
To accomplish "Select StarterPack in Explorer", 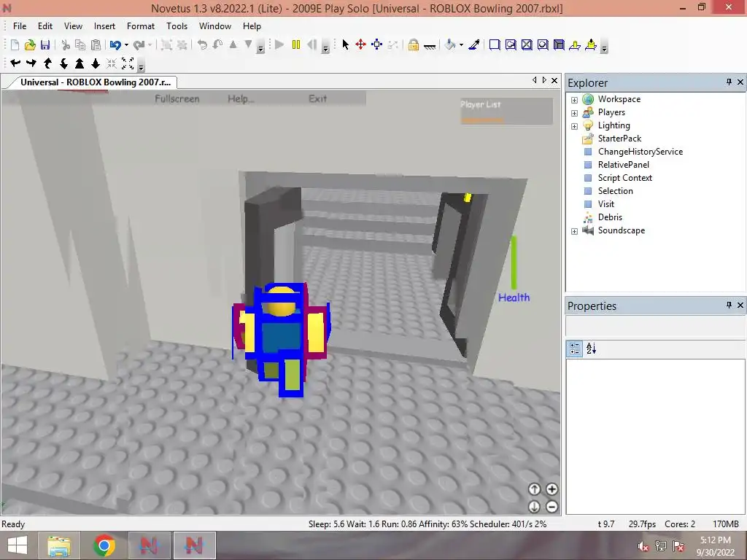I will [x=619, y=139].
